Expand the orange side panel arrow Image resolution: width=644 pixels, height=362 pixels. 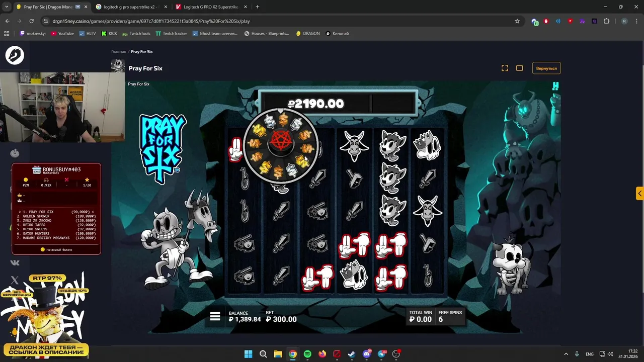click(639, 193)
